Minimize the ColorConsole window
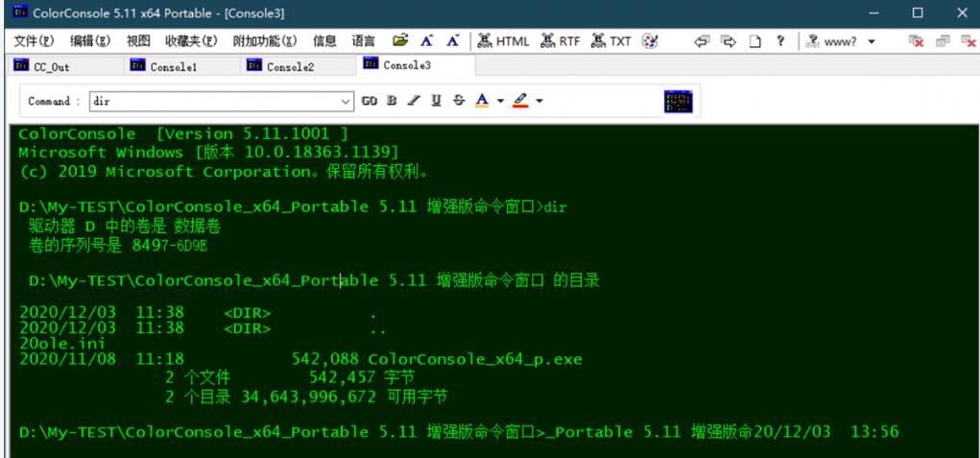Image resolution: width=980 pixels, height=458 pixels. point(873,12)
